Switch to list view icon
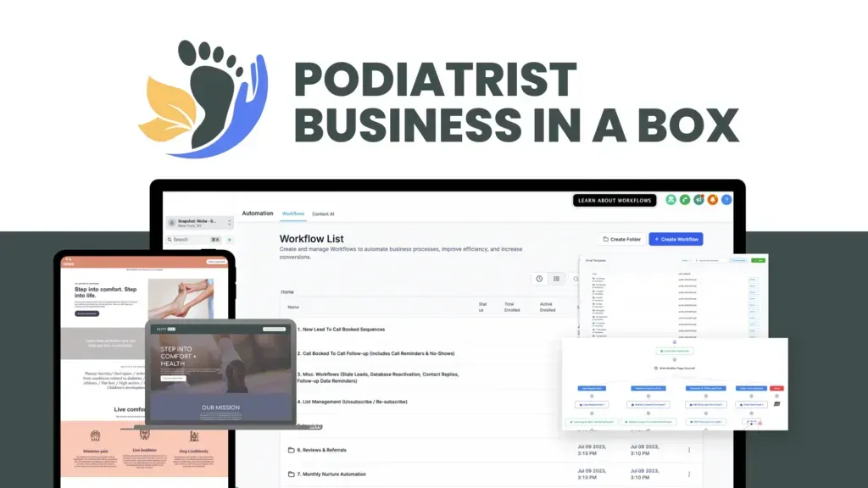This screenshot has width=868, height=488. 556,279
